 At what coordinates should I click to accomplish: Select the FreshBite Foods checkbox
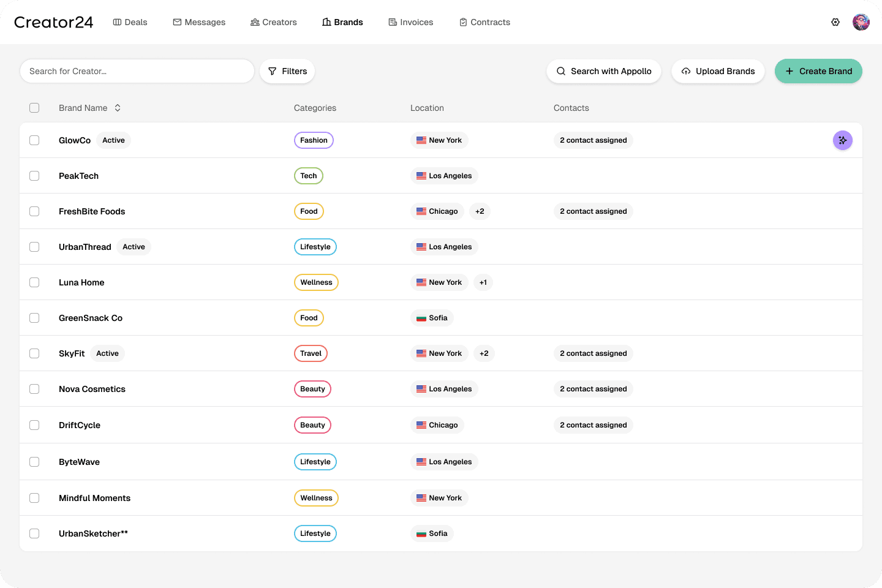pos(34,211)
